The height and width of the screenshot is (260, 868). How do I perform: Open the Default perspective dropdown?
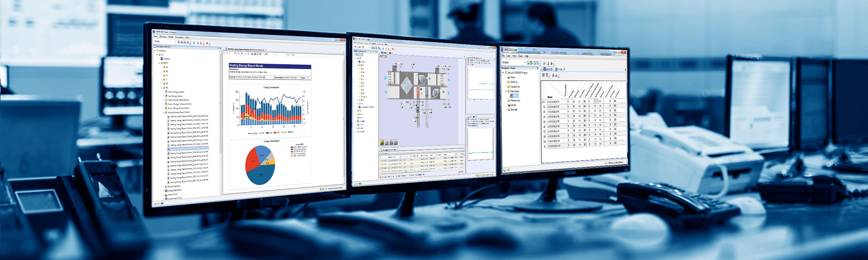524,62
